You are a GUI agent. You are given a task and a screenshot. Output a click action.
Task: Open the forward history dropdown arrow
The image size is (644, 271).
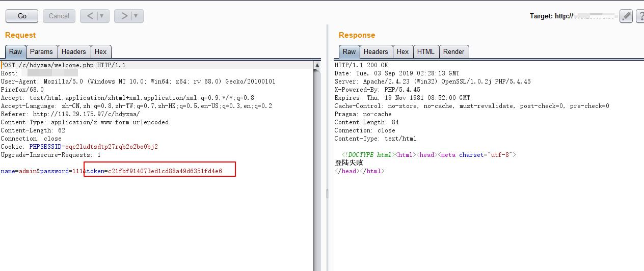coord(136,16)
